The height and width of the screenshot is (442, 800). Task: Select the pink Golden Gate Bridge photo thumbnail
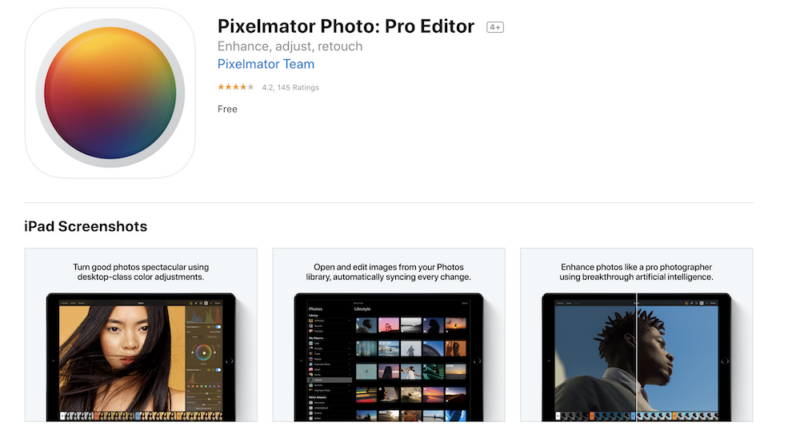pos(389,325)
